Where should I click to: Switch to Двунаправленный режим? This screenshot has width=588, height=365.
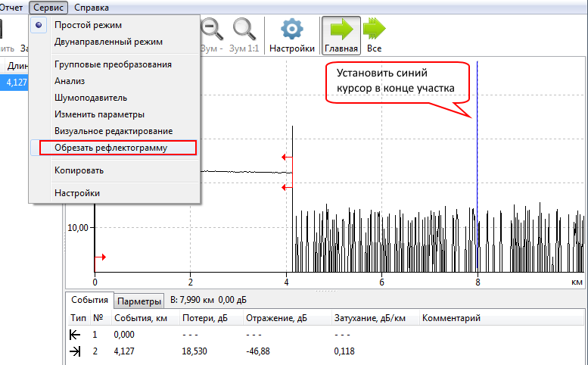point(108,42)
